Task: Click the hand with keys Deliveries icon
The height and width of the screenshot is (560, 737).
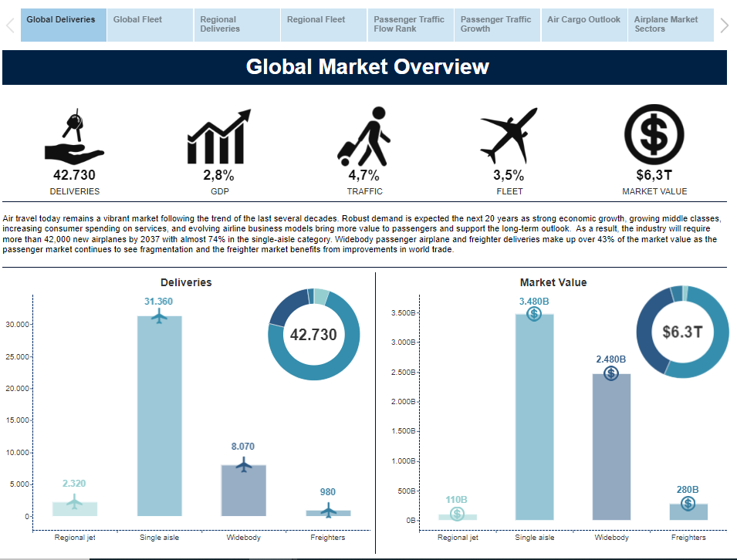Action: point(74,137)
